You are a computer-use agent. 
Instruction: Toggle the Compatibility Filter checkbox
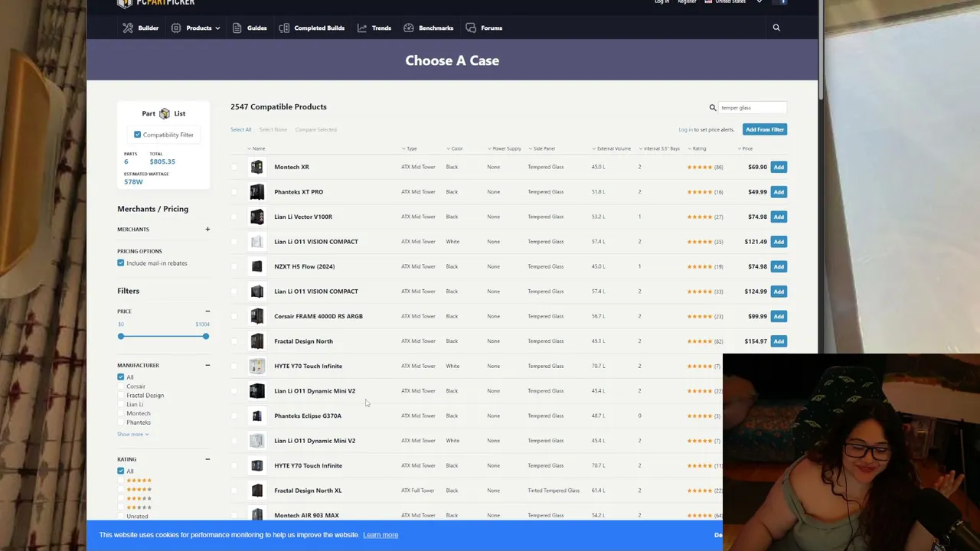[138, 135]
